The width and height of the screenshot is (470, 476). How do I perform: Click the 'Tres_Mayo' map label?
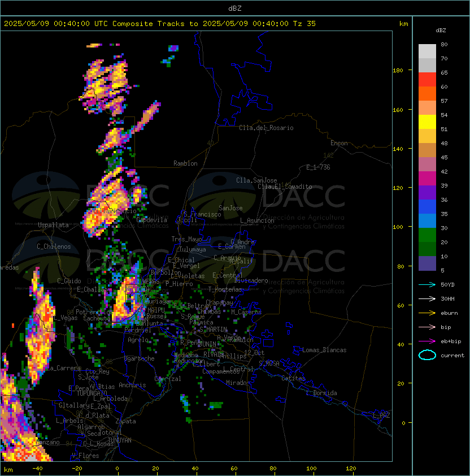click(x=186, y=239)
